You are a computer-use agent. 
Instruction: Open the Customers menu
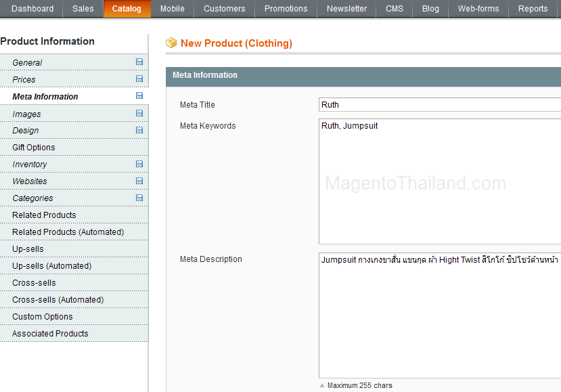pos(224,9)
